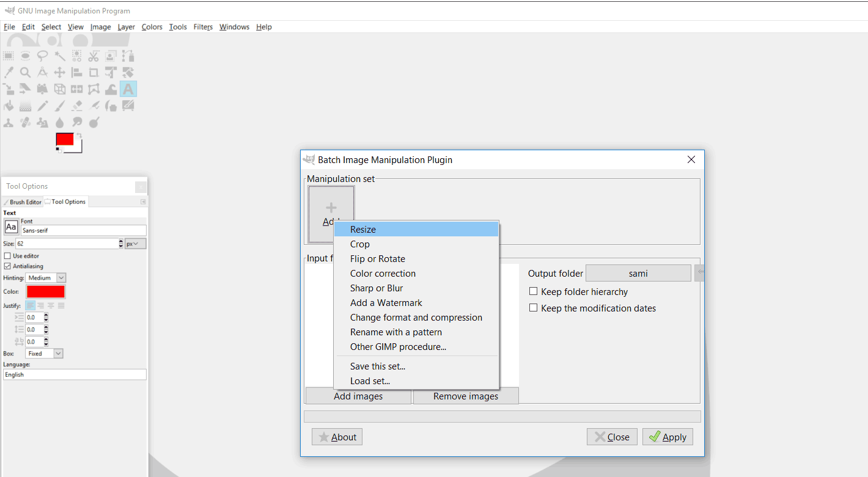Click the Apply button
This screenshot has height=477, width=868.
pos(668,437)
